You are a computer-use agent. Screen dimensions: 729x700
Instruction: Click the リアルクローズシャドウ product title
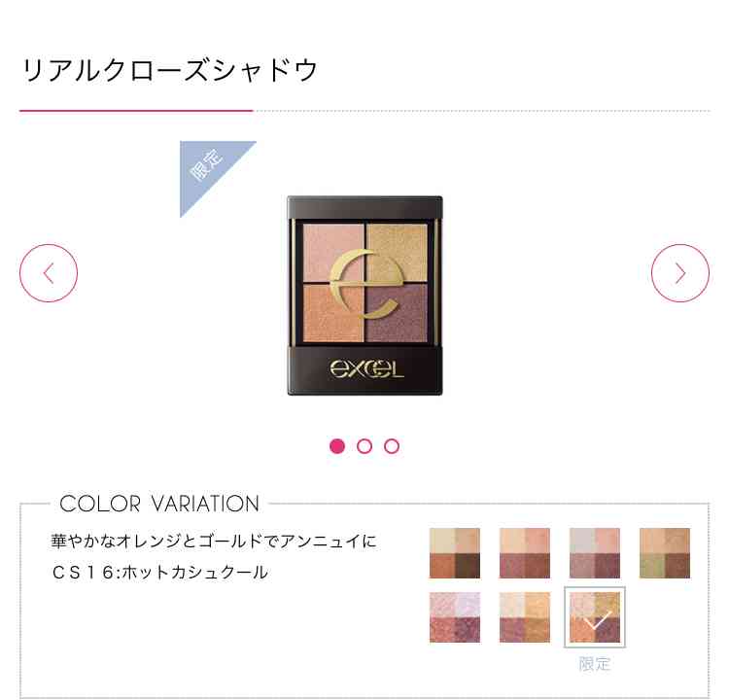point(170,70)
